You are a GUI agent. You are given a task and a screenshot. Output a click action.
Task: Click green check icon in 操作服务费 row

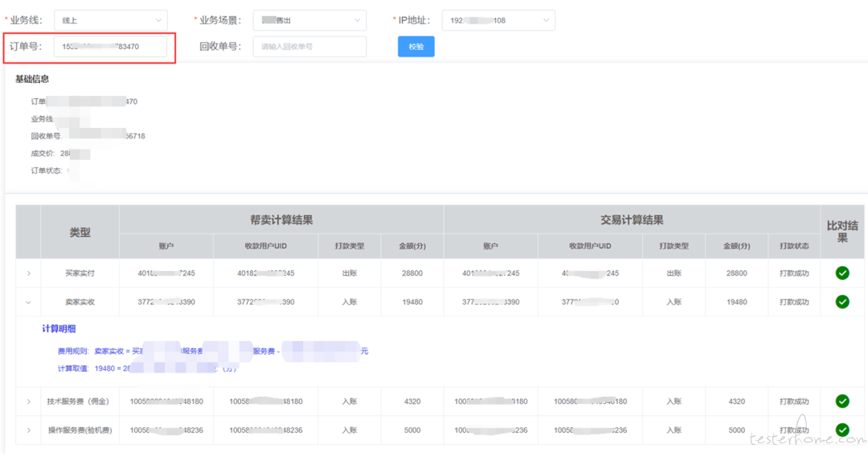click(842, 430)
